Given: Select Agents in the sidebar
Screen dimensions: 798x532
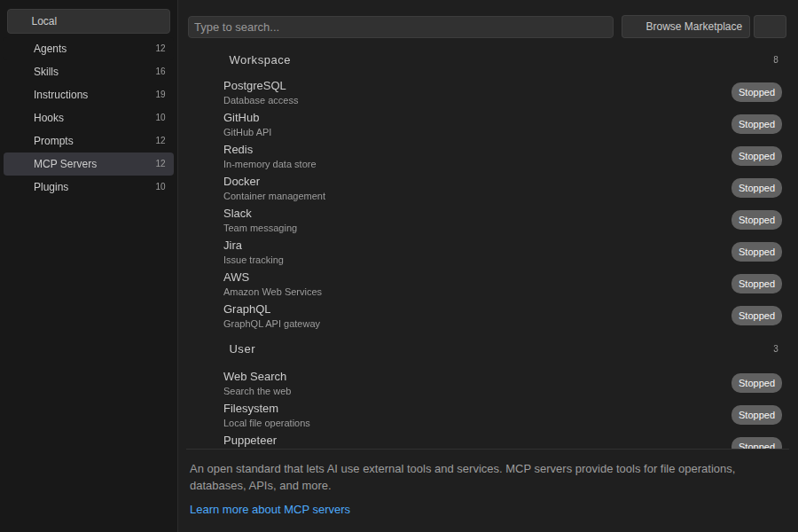Looking at the screenshot, I should (x=89, y=49).
